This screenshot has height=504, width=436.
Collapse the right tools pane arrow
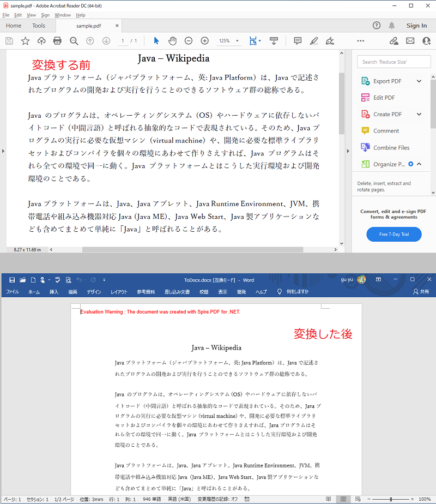(348, 151)
